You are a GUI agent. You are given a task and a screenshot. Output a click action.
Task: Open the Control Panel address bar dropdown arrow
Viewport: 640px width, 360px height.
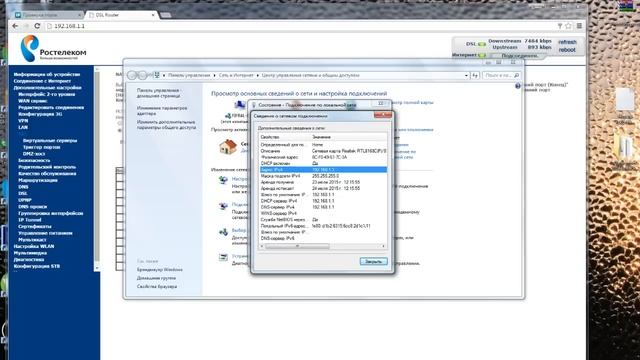[466, 76]
